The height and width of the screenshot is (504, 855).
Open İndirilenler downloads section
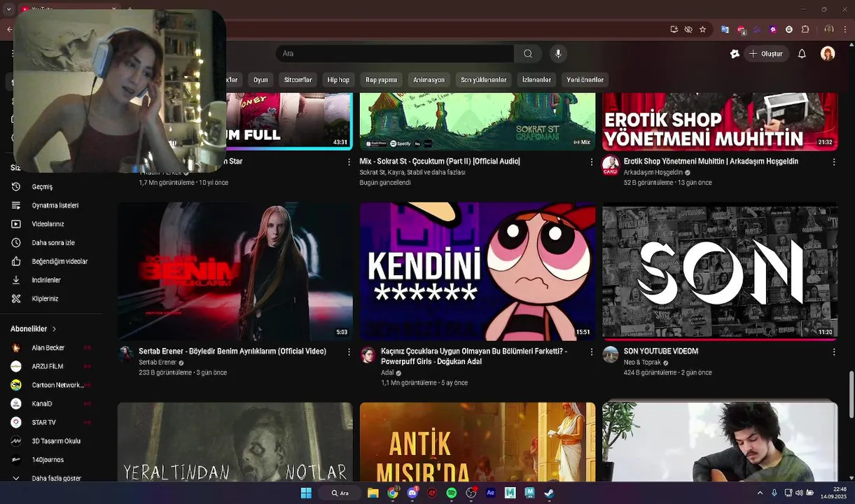click(46, 280)
